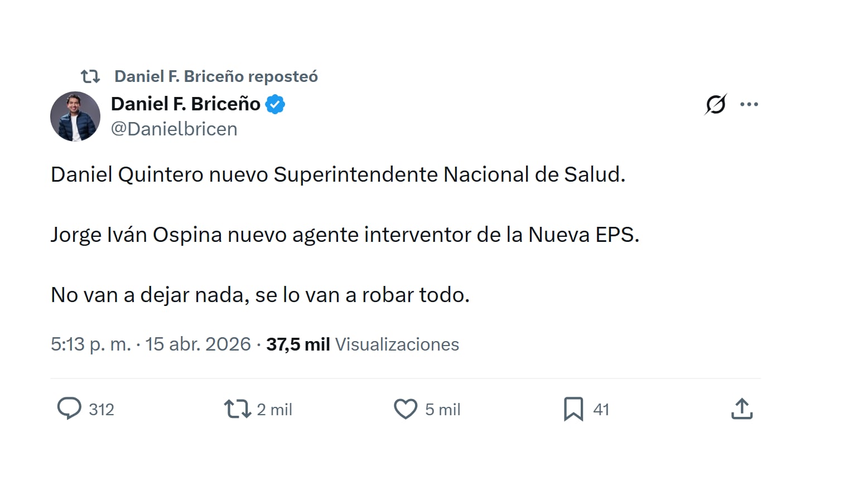Viewport: 868px width, 486px height.
Task: Open the more options ellipsis menu
Action: click(x=750, y=104)
